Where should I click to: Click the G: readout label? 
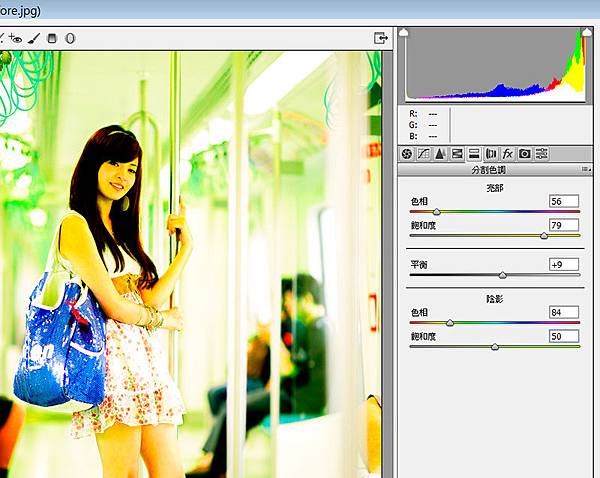pyautogui.click(x=413, y=125)
